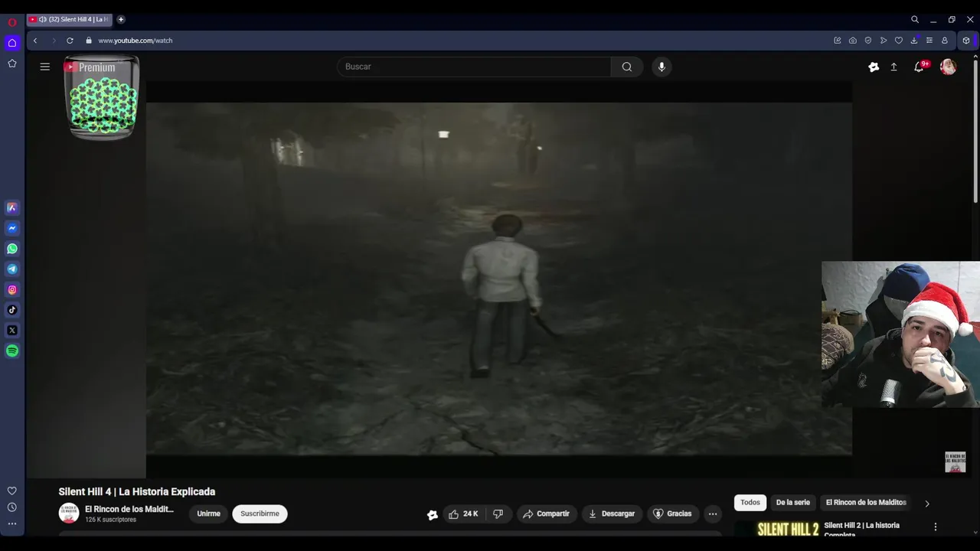Image resolution: width=980 pixels, height=551 pixels.
Task: Select De la serie filter chip
Action: [792, 503]
